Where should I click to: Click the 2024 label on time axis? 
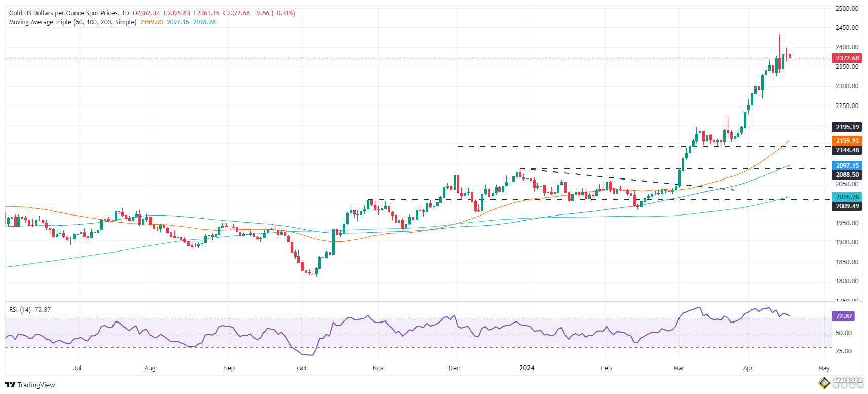527,368
